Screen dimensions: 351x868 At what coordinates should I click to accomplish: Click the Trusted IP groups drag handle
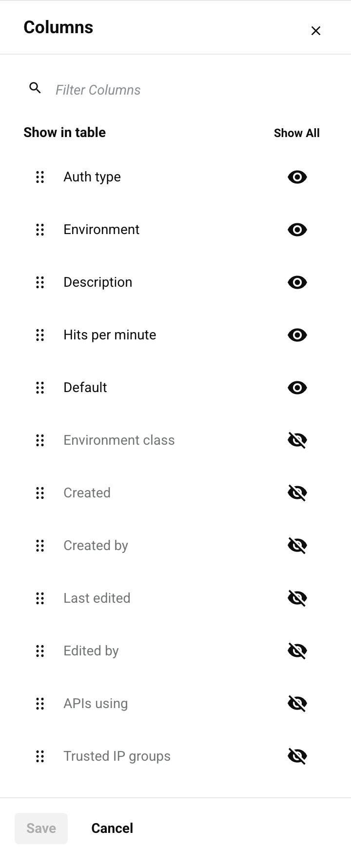coord(40,756)
